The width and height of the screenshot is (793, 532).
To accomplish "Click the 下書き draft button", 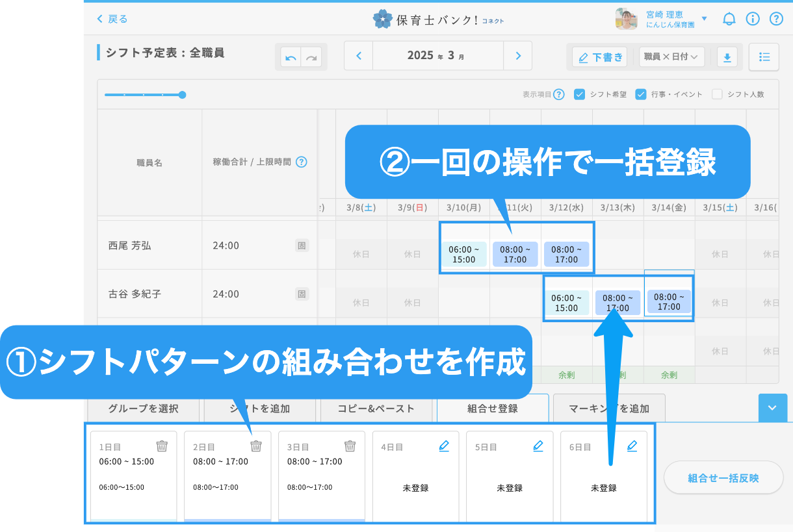I will (600, 57).
